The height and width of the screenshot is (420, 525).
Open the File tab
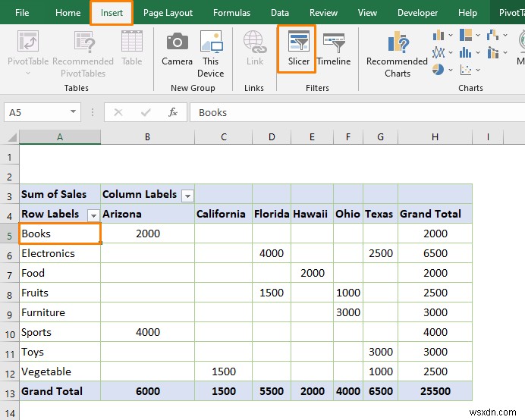(x=22, y=13)
